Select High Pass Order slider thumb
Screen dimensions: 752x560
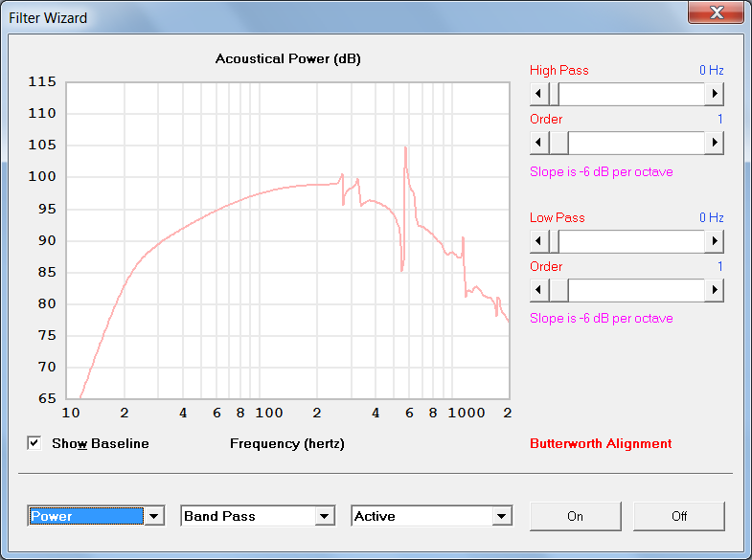pyautogui.click(x=558, y=143)
